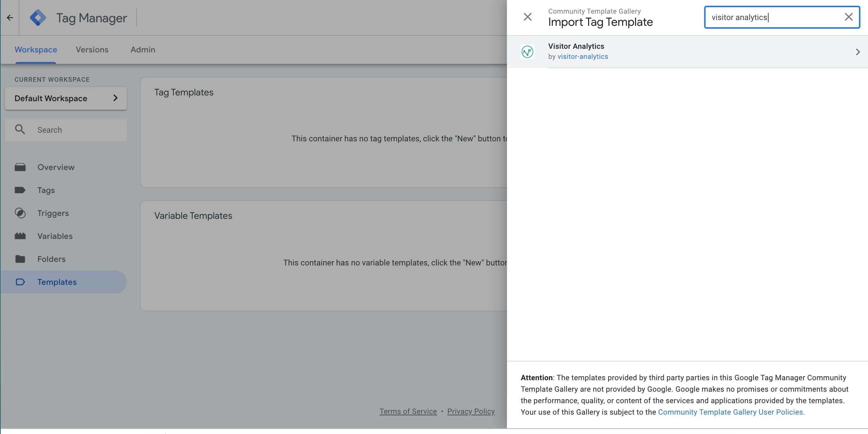The width and height of the screenshot is (868, 434).
Task: Click the back arrow beside Tag Manager logo
Action: pyautogui.click(x=10, y=18)
